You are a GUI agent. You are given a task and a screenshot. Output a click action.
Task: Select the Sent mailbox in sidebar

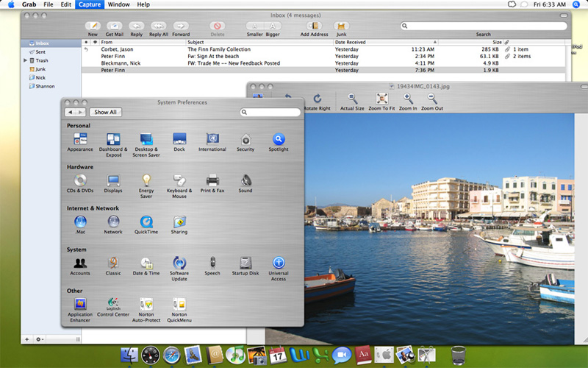click(x=39, y=52)
